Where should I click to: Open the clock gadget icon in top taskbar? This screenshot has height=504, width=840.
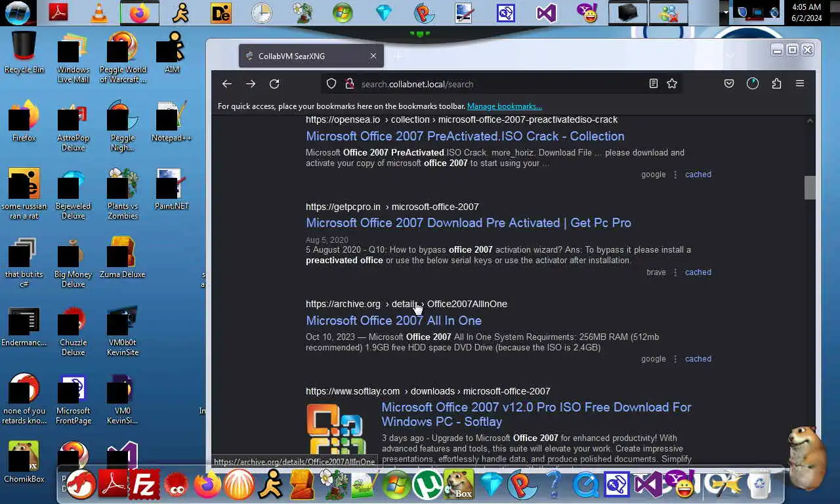pos(262,12)
